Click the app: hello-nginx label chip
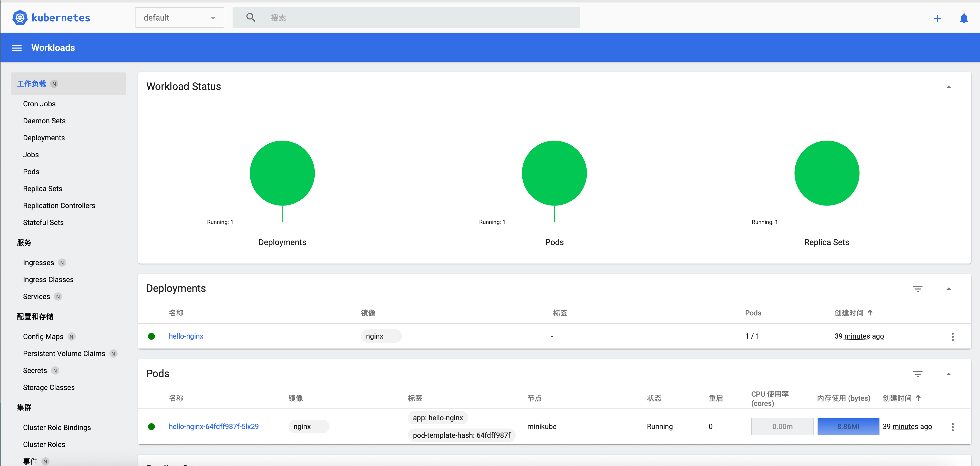The image size is (980, 466). [438, 418]
